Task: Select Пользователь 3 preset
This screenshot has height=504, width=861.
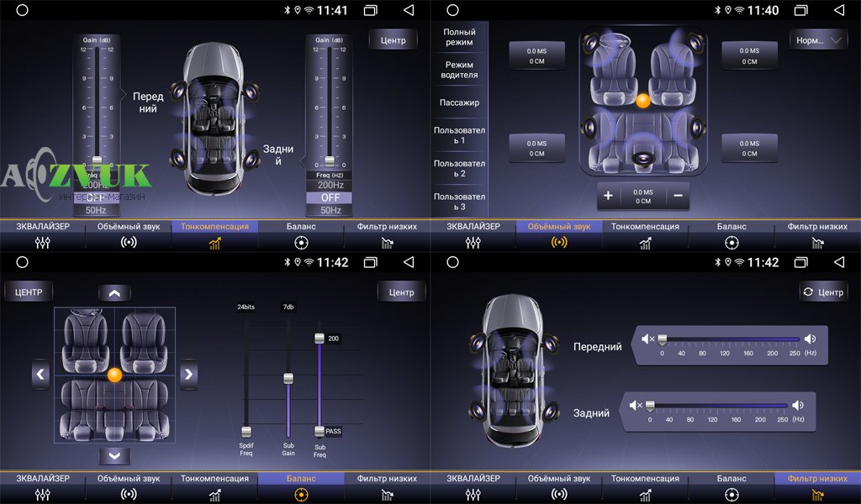Action: point(459,202)
